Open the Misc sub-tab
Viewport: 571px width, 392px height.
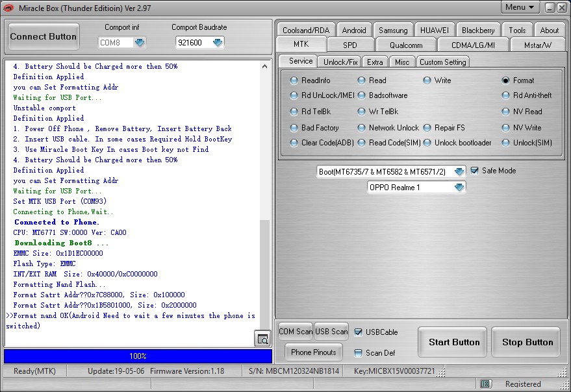pos(402,62)
